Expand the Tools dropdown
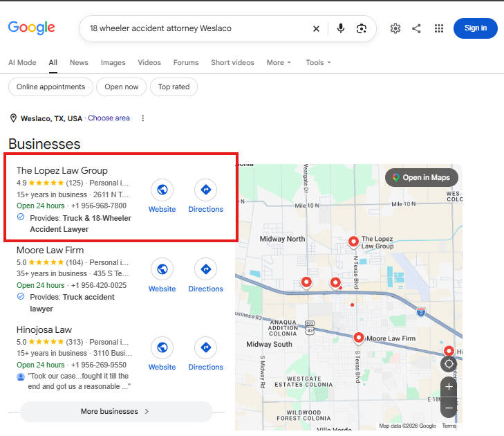504x436 pixels. (318, 62)
